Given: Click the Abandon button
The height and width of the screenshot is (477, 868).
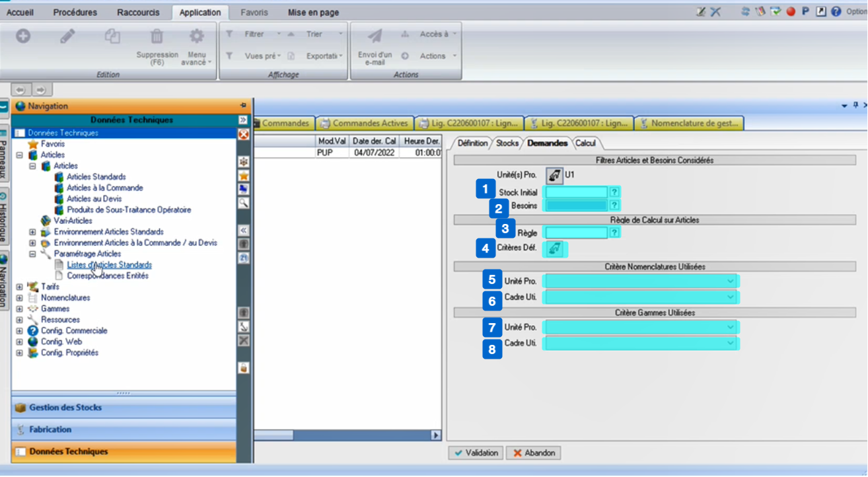Looking at the screenshot, I should tap(534, 453).
